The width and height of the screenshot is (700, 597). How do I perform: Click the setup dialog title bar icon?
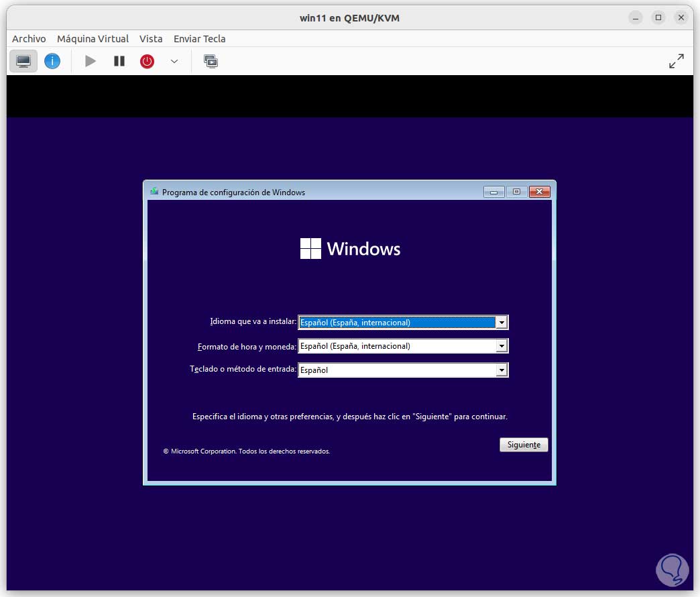(x=154, y=192)
